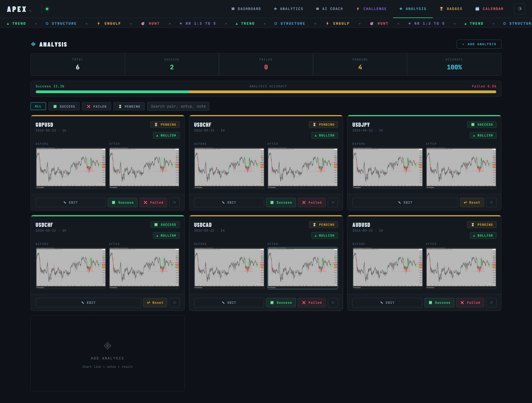Reset the successful USDCHF analysis result
532x403 pixels.
point(155,303)
